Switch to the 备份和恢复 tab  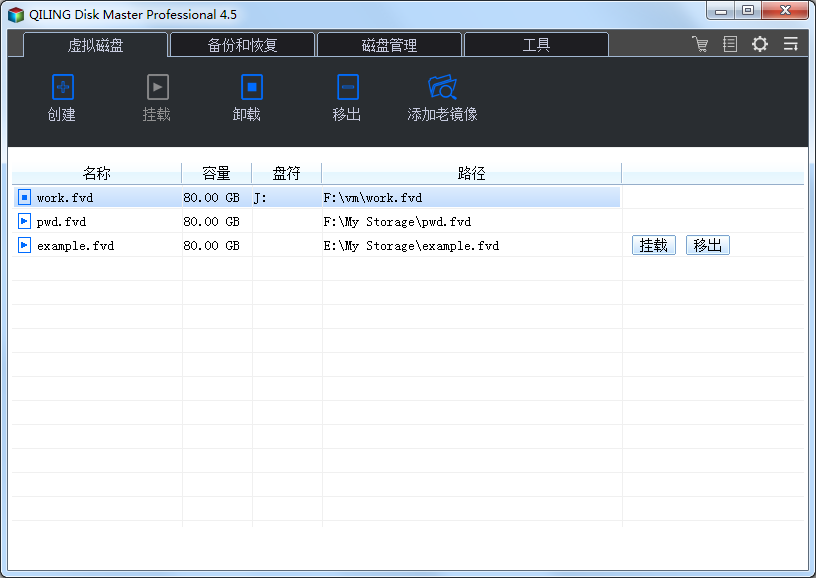point(243,45)
